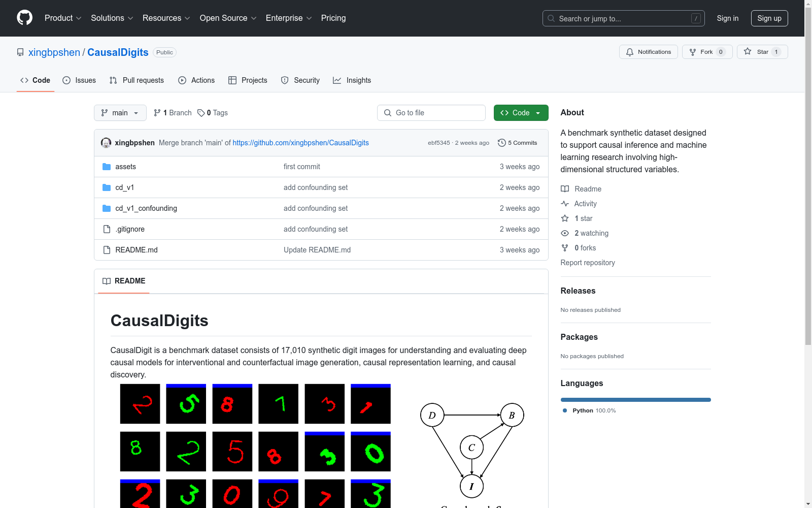This screenshot has height=508, width=812.
Task: Open the Actions tab
Action: (196, 80)
